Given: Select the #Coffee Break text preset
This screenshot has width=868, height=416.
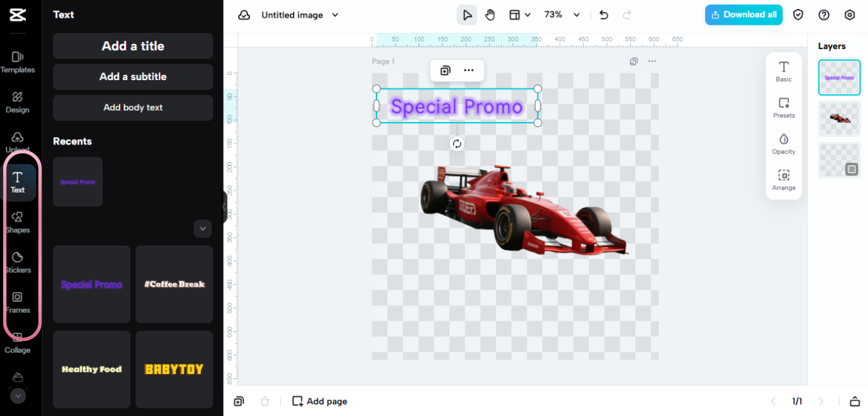Looking at the screenshot, I should [x=174, y=284].
